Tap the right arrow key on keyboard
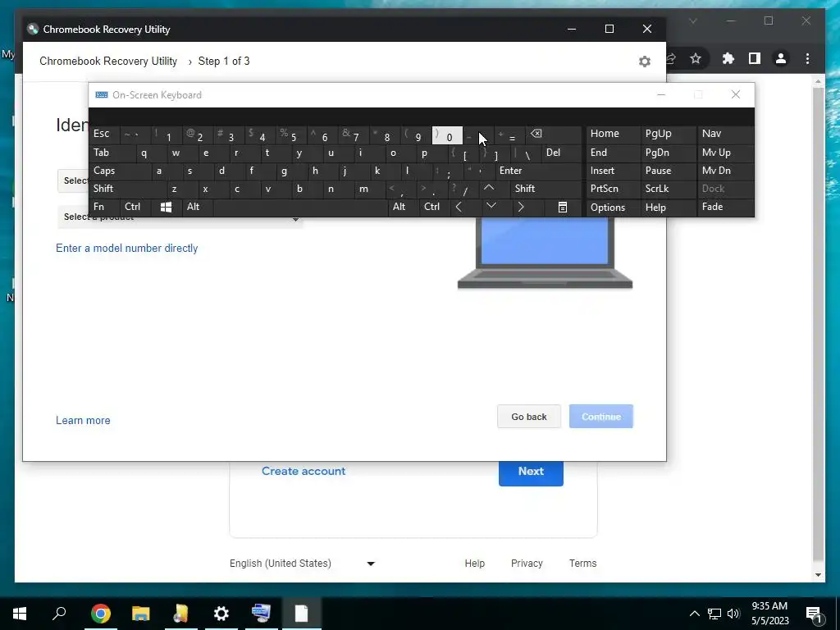 pos(521,208)
